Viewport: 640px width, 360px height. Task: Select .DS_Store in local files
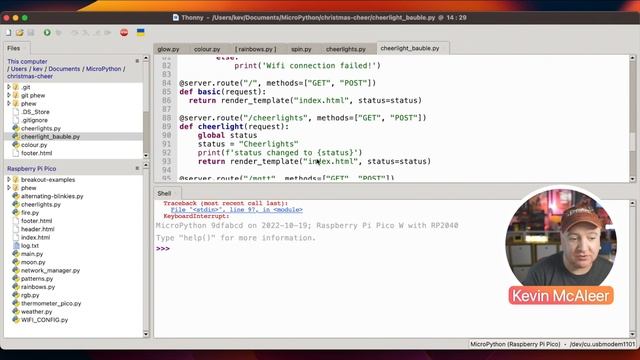(x=35, y=112)
